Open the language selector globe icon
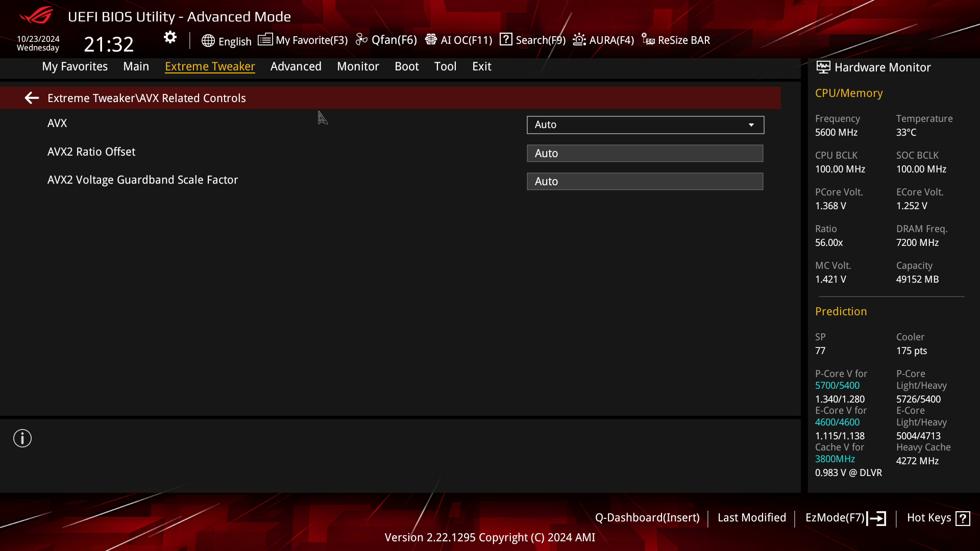Viewport: 980px width, 551px height. [x=208, y=41]
